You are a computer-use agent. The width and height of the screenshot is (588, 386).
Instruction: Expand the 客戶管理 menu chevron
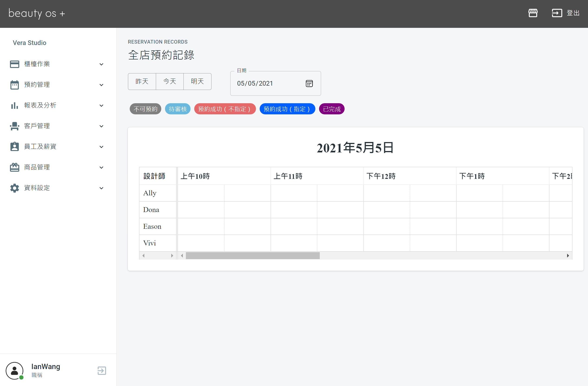[101, 126]
